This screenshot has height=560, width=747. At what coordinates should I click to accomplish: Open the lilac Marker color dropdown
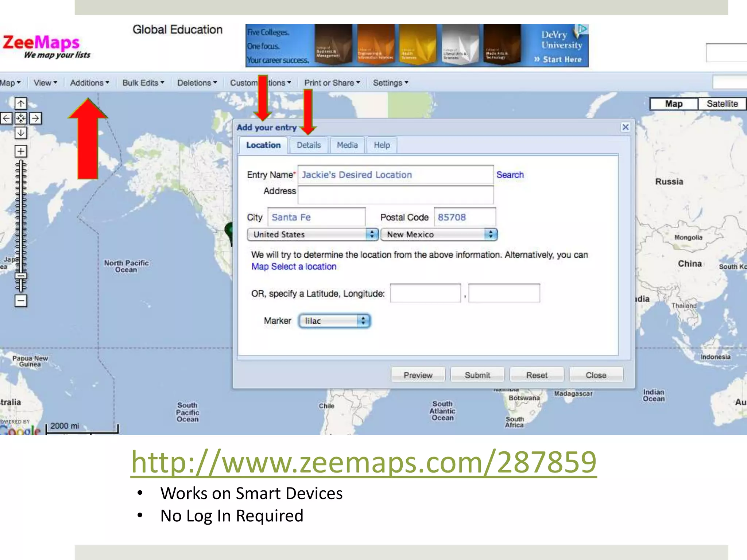click(334, 321)
